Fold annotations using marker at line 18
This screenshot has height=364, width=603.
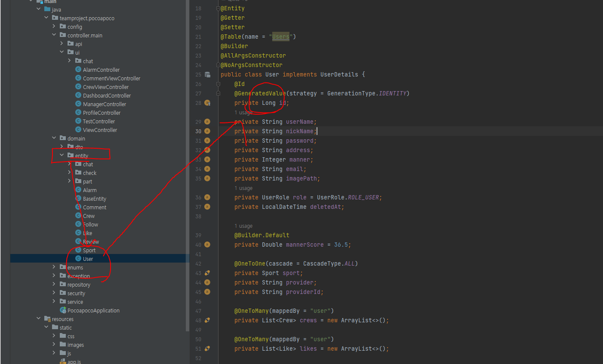218,8
